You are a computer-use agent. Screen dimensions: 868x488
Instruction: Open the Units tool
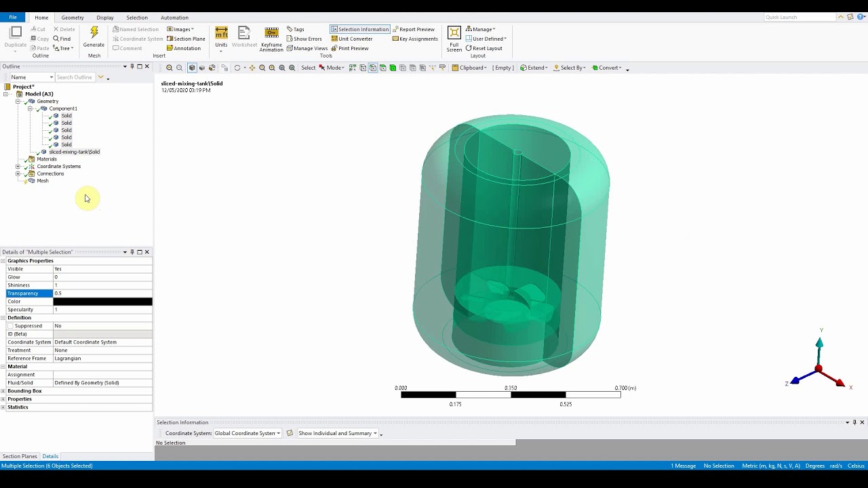point(221,38)
